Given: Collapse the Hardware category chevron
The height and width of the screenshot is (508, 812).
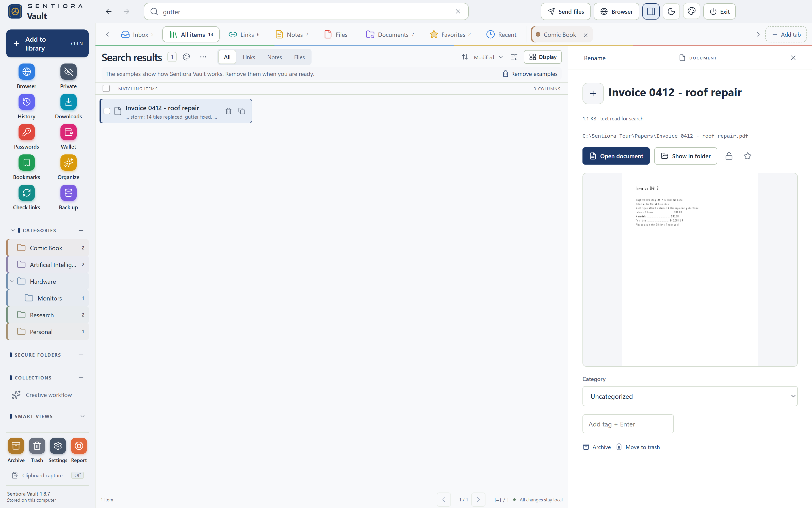Looking at the screenshot, I should 12,281.
